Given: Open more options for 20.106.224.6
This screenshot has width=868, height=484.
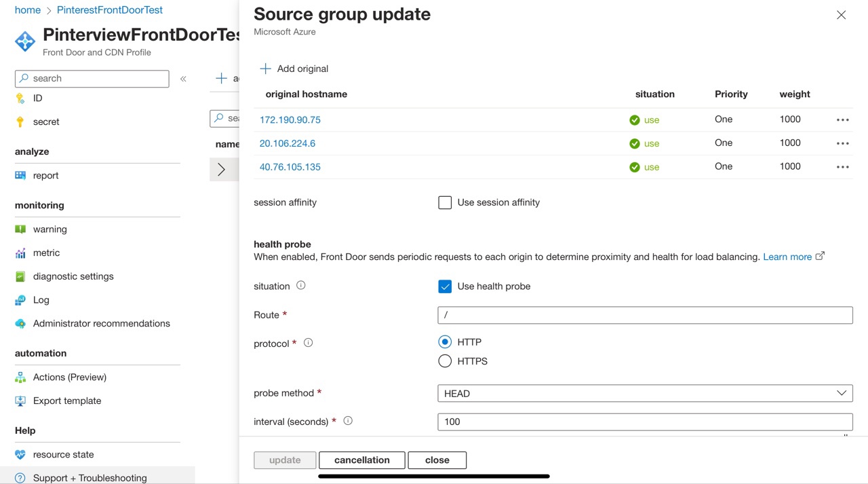Looking at the screenshot, I should click(843, 144).
